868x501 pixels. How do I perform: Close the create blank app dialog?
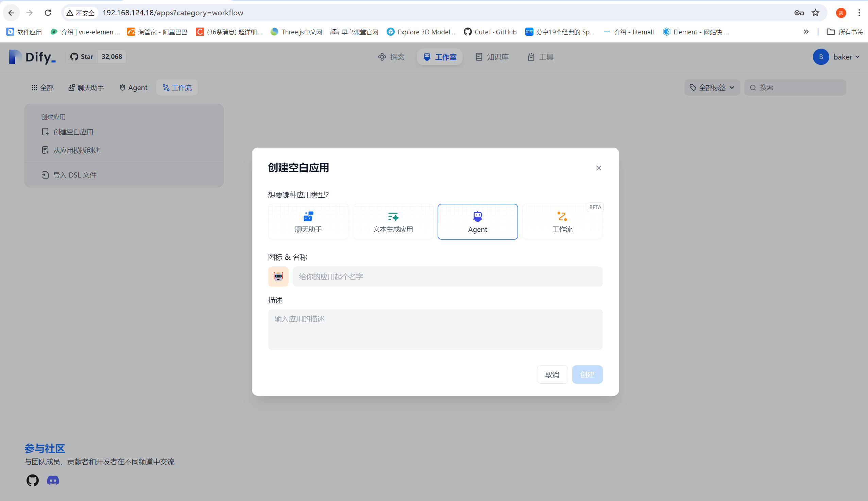pos(598,168)
